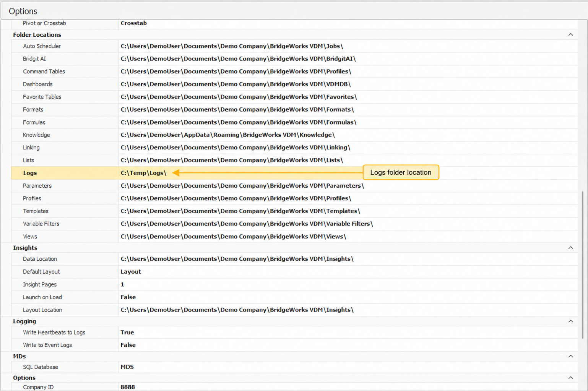Collapse the MDs section chevron
Viewport: 588px width, 391px height.
[570, 356]
